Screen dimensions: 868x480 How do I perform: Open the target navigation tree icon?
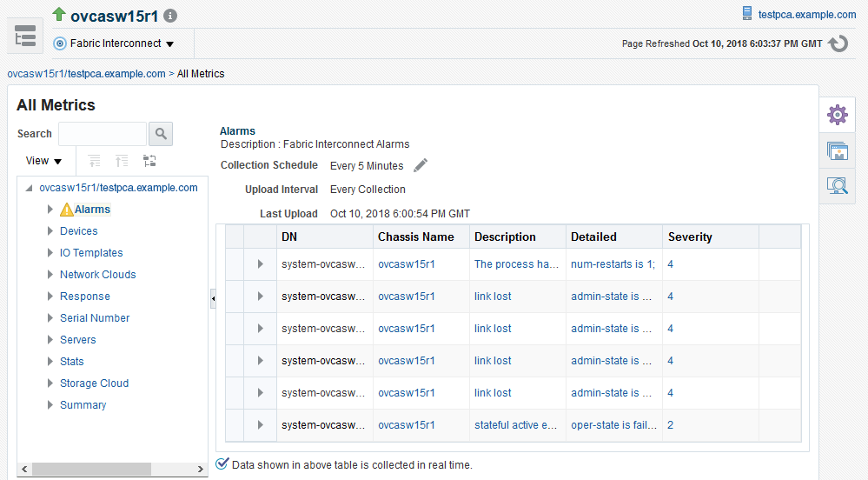25,37
